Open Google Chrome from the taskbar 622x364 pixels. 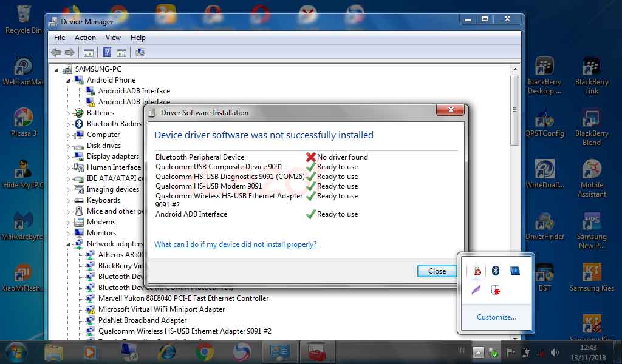click(x=204, y=352)
